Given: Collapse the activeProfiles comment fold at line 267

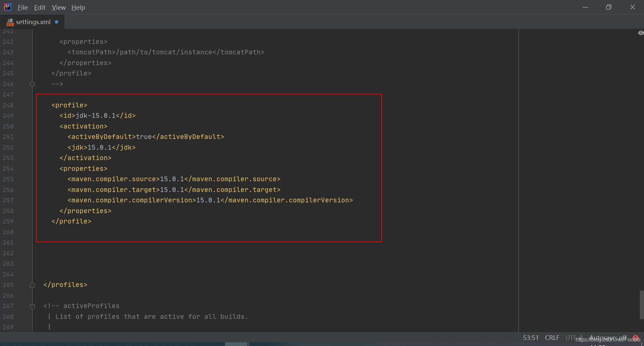Looking at the screenshot, I should click(32, 306).
